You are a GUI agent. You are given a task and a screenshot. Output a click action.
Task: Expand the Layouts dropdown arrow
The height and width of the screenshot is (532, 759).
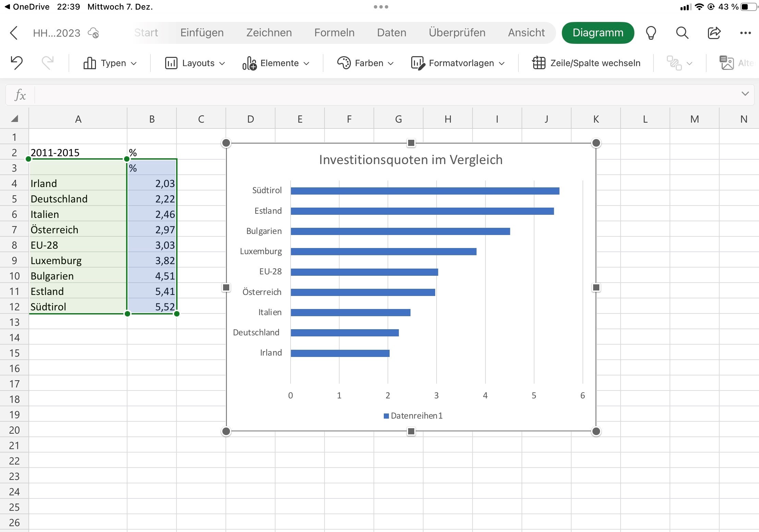point(222,63)
